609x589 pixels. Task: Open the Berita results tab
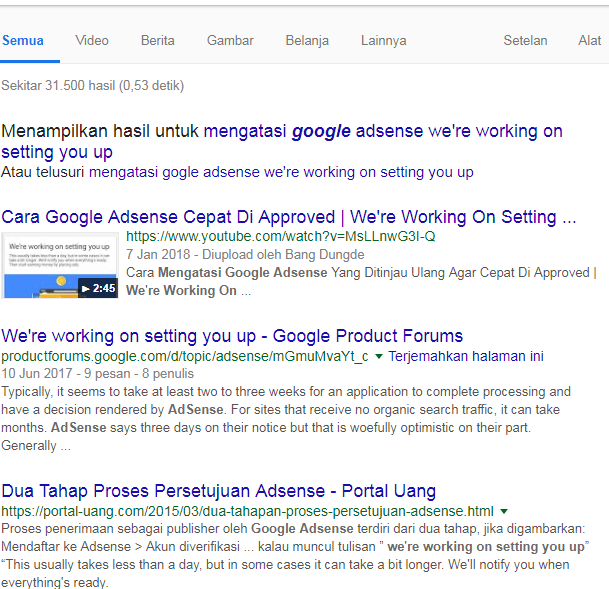coord(158,40)
